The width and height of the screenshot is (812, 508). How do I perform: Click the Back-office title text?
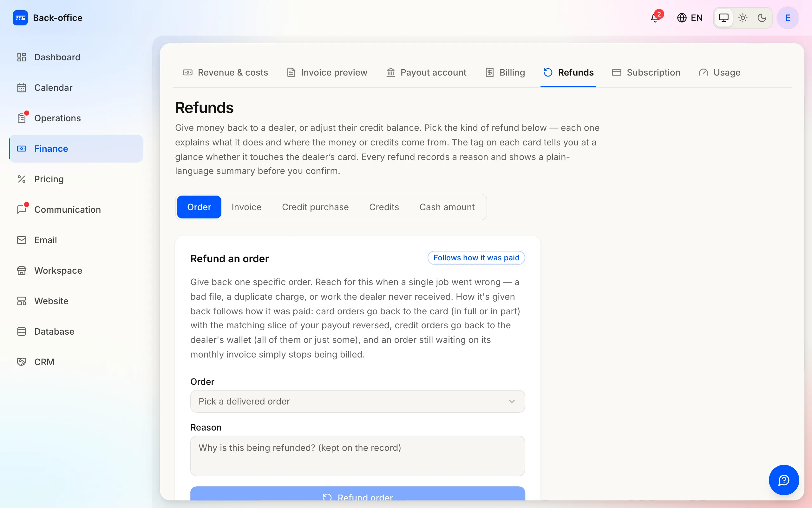(58, 18)
